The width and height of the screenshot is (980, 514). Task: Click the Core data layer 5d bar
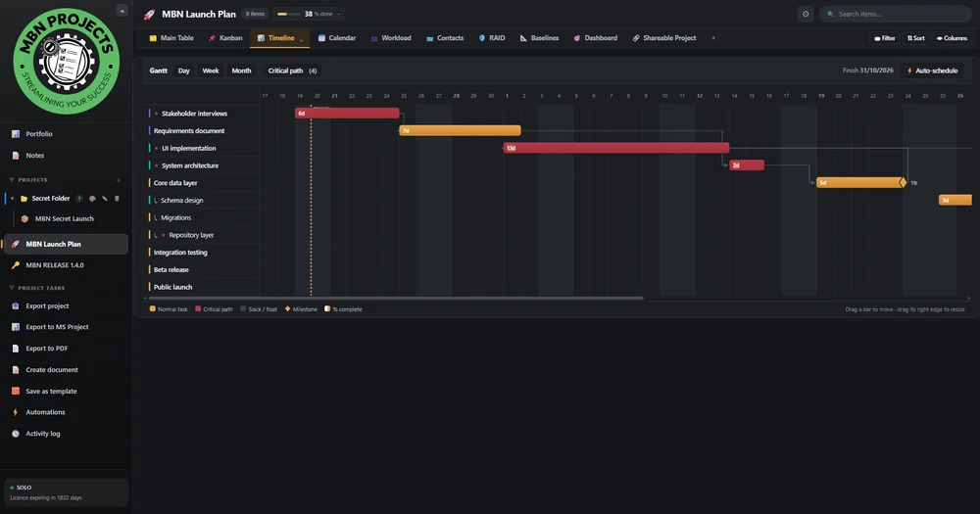[x=860, y=182]
